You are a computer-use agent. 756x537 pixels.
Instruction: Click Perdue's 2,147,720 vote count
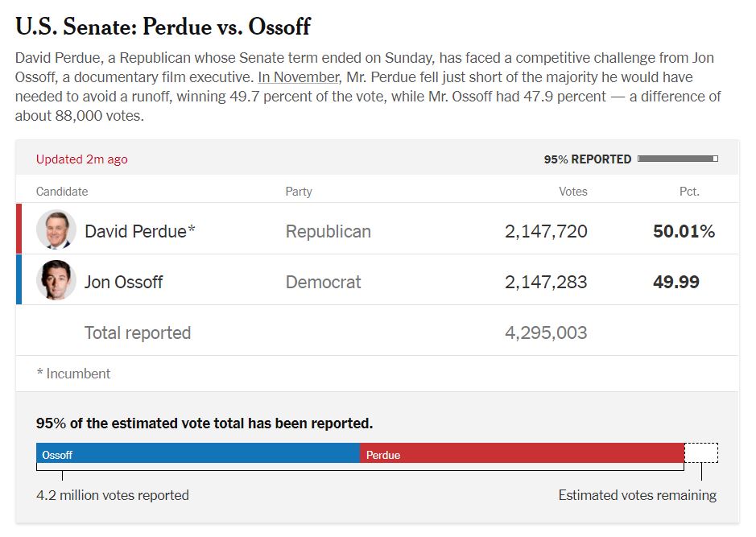(546, 232)
